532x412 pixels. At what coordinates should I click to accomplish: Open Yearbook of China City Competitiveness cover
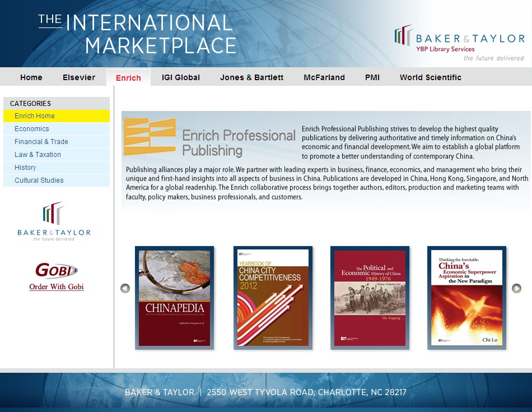coord(273,298)
